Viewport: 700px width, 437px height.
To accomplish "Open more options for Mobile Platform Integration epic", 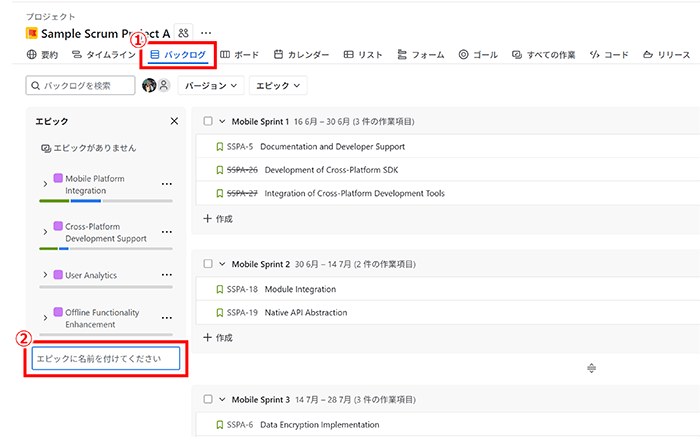I will click(x=167, y=184).
